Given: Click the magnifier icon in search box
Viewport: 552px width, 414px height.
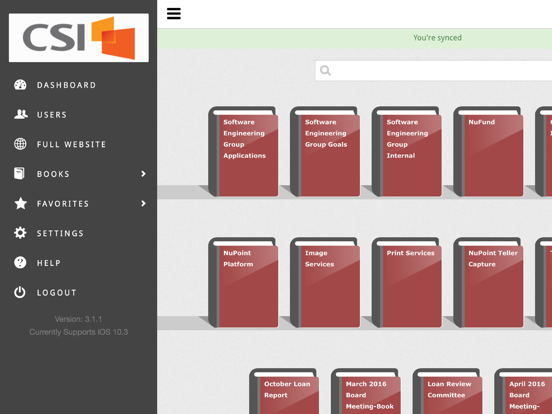Looking at the screenshot, I should [325, 70].
